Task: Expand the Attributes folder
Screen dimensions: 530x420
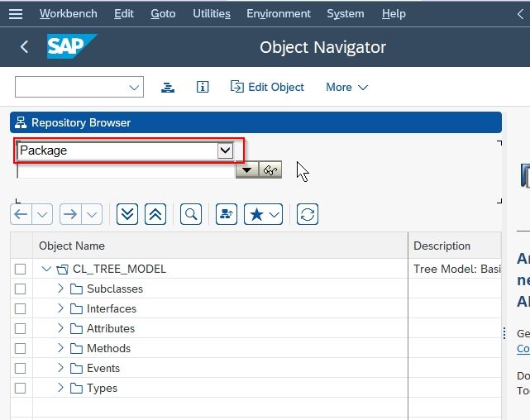Action: click(x=60, y=327)
